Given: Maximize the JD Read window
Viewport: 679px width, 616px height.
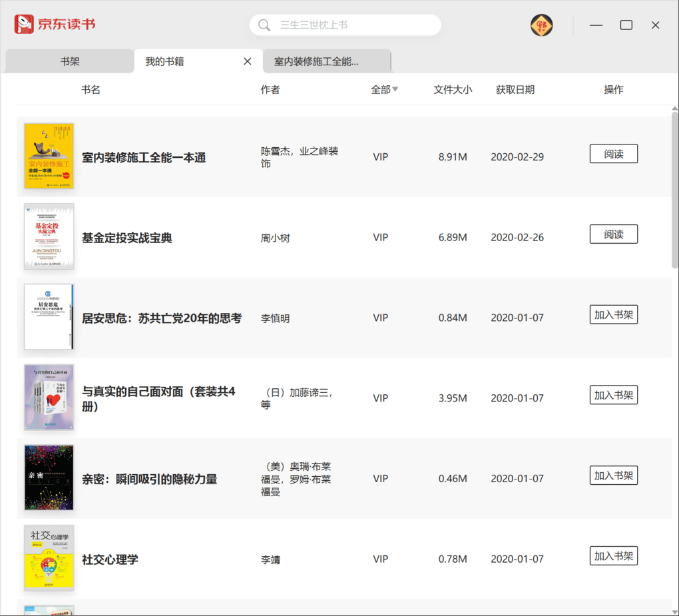Looking at the screenshot, I should coord(626,25).
